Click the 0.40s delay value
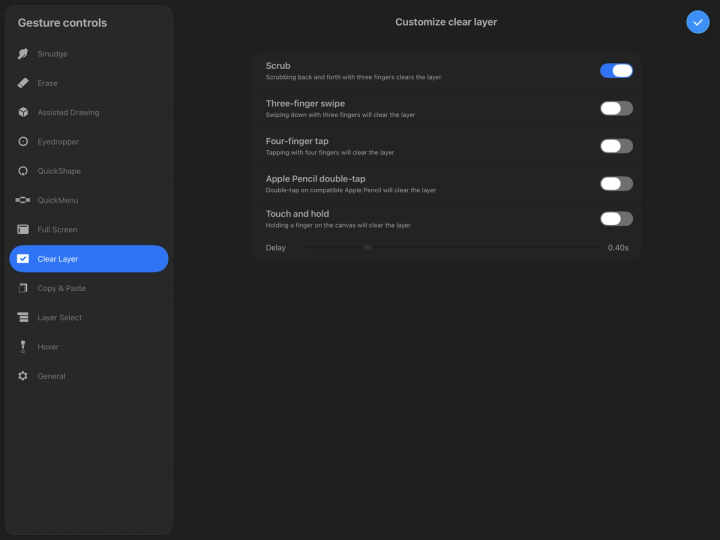The width and height of the screenshot is (720, 540). coord(618,248)
